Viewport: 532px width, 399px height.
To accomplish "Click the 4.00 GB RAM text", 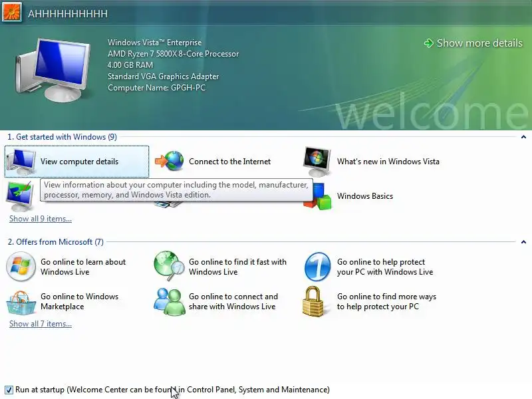I will [130, 65].
